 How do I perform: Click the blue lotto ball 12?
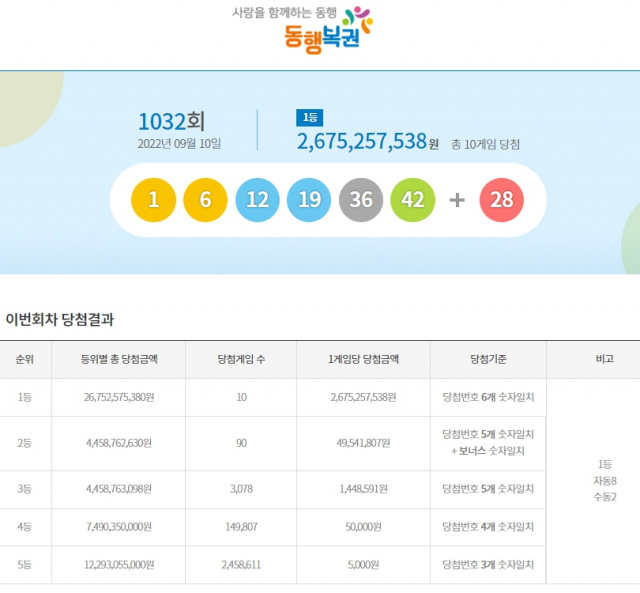click(x=257, y=200)
